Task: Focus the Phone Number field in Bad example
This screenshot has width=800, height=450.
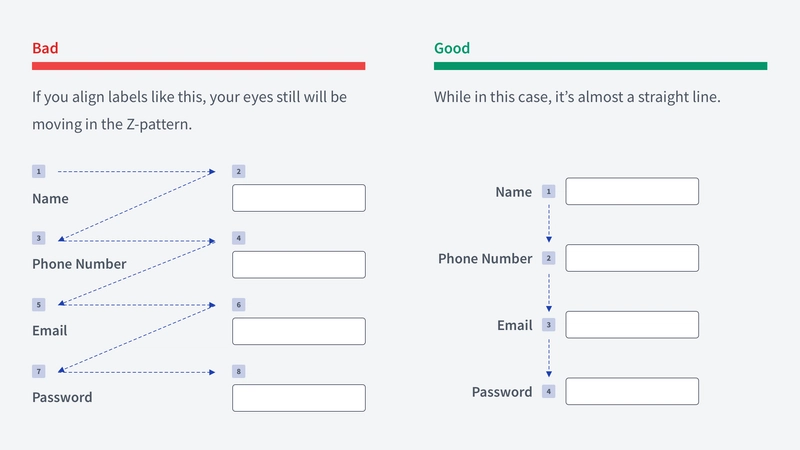Action: pos(299,264)
